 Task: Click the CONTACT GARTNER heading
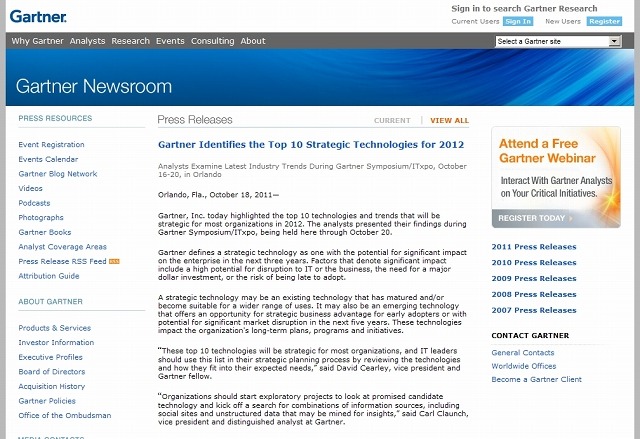[530, 335]
